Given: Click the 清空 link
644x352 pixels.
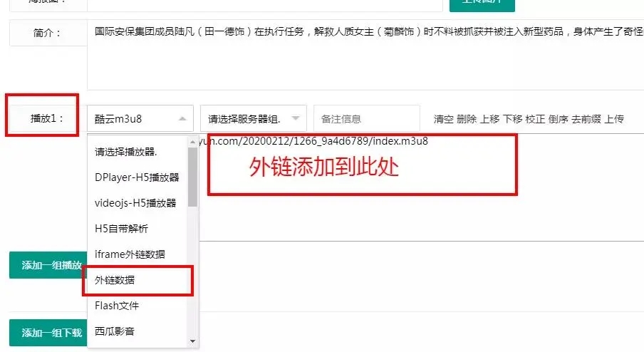Looking at the screenshot, I should (443, 119).
